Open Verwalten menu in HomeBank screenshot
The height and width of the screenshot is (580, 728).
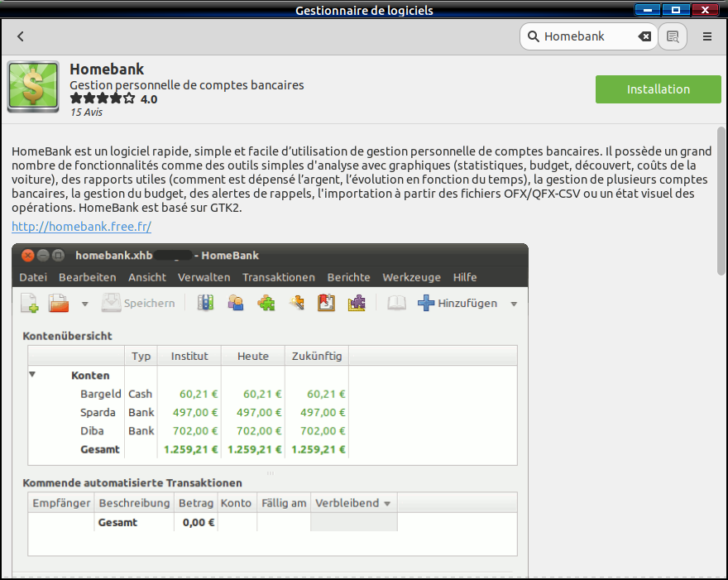204,277
